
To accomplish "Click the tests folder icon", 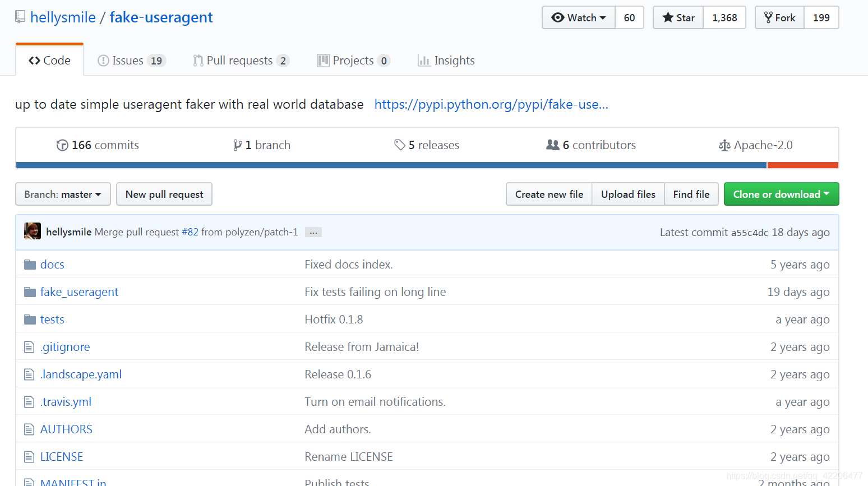I will click(30, 320).
